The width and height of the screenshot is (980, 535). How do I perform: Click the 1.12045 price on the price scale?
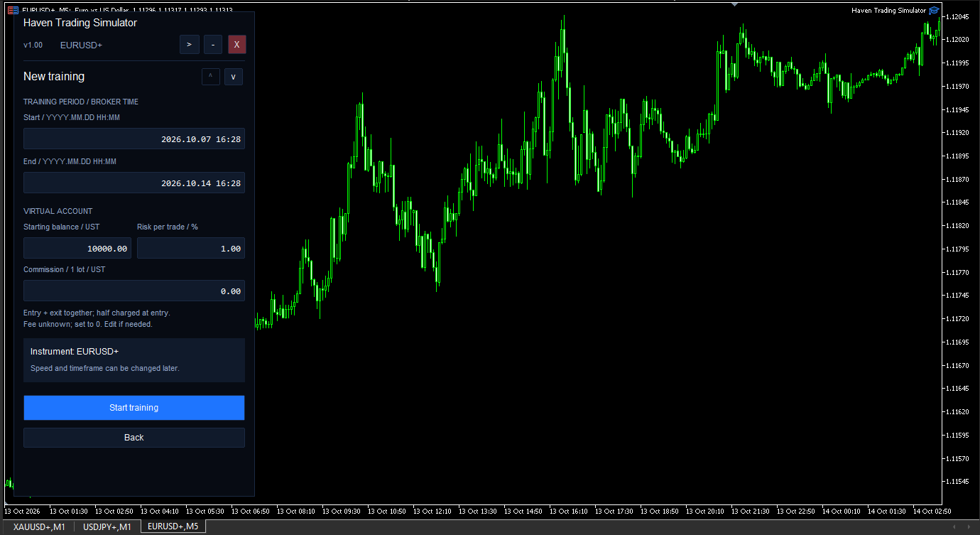(x=958, y=16)
